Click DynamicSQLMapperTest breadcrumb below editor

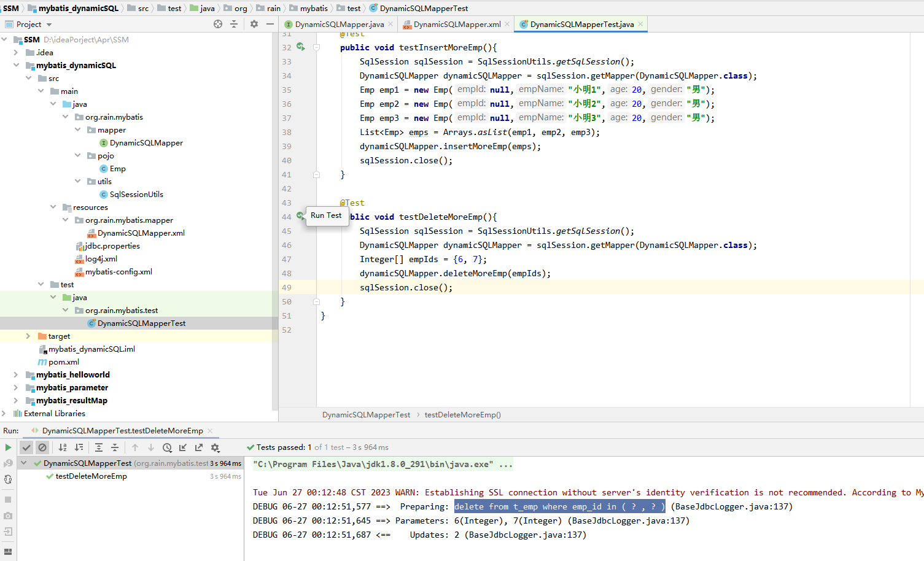366,415
